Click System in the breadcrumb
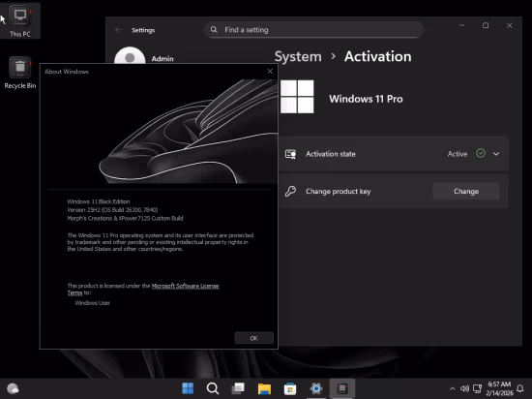 298,56
